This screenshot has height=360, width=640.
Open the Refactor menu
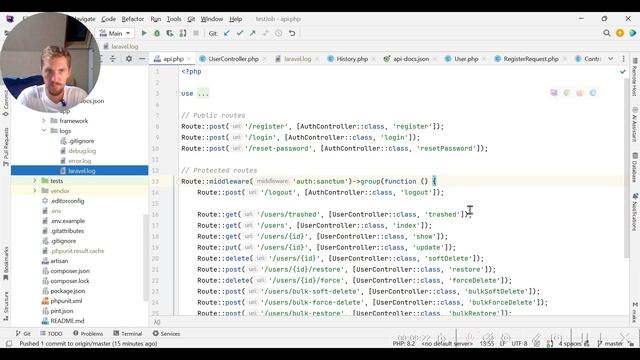[x=133, y=19]
